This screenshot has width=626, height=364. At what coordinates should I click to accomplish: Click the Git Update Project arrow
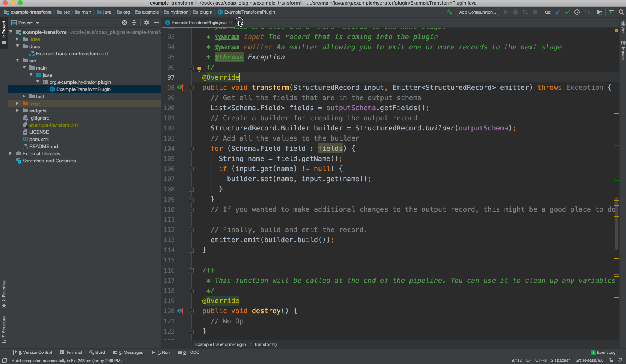tap(558, 12)
